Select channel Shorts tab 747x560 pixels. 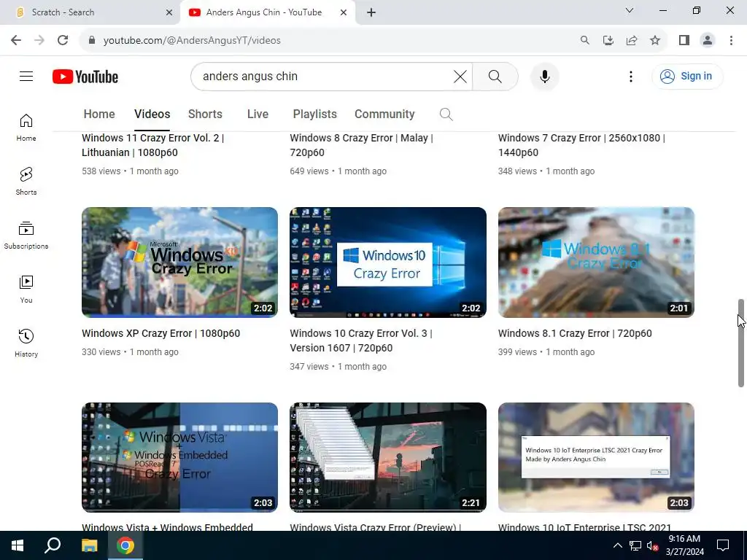(205, 114)
